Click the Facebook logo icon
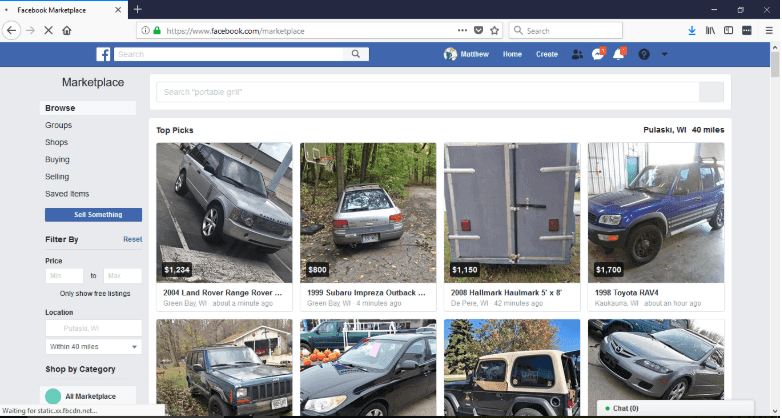Image resolution: width=782 pixels, height=418 pixels. point(103,54)
